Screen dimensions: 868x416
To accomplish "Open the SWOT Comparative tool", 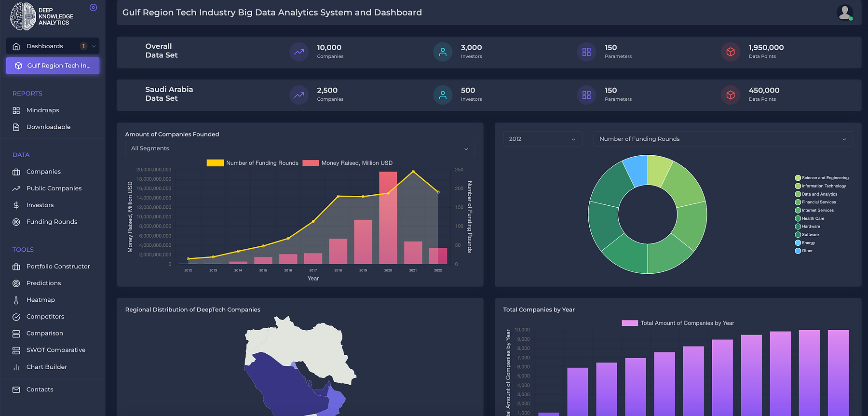I will coord(56,350).
